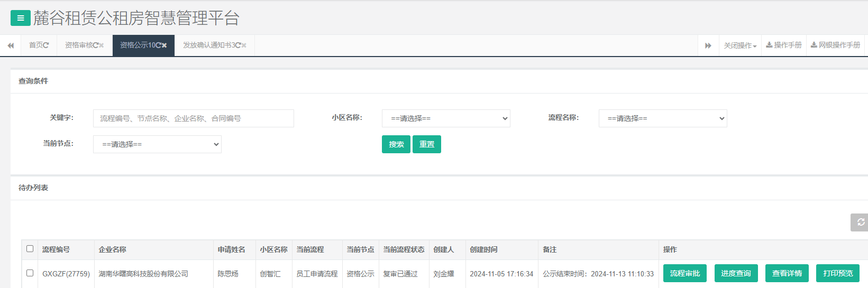The image size is (868, 288).
Task: Close the 发放确认通知书3 tab
Action: coord(244,45)
